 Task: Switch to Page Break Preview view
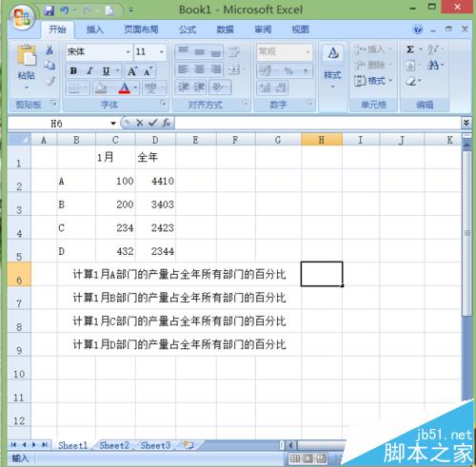tap(321, 458)
